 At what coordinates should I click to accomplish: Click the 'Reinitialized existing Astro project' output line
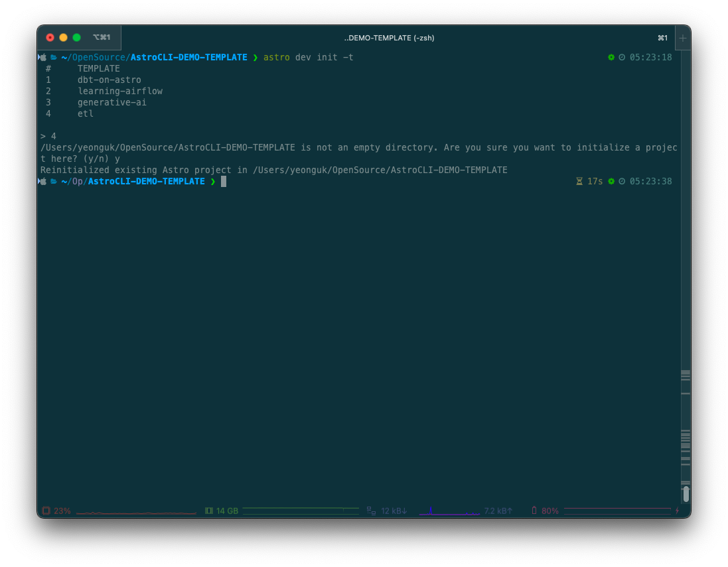click(274, 170)
